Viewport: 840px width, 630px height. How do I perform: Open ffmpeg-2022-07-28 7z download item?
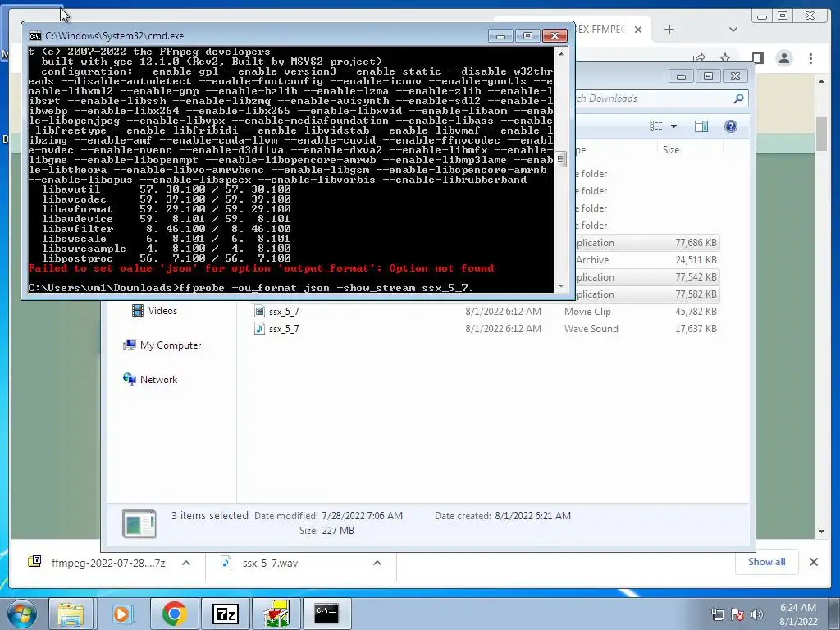[x=98, y=563]
